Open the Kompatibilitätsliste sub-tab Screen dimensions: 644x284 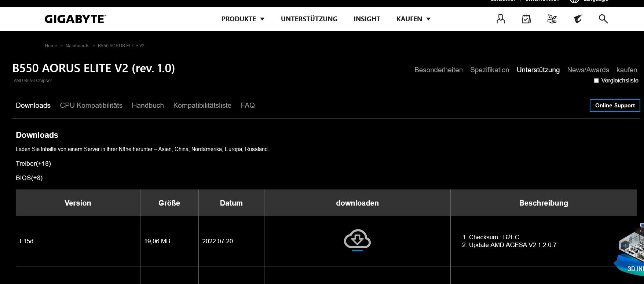pos(202,106)
